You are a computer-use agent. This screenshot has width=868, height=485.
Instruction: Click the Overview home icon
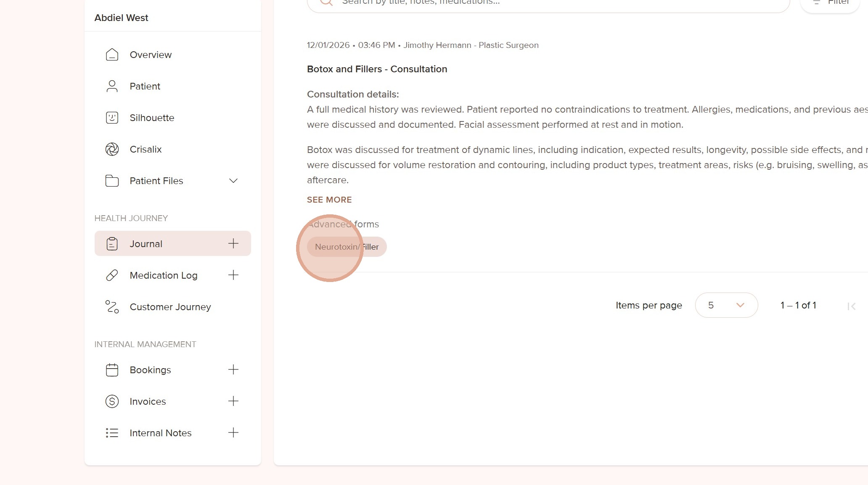[x=112, y=55]
